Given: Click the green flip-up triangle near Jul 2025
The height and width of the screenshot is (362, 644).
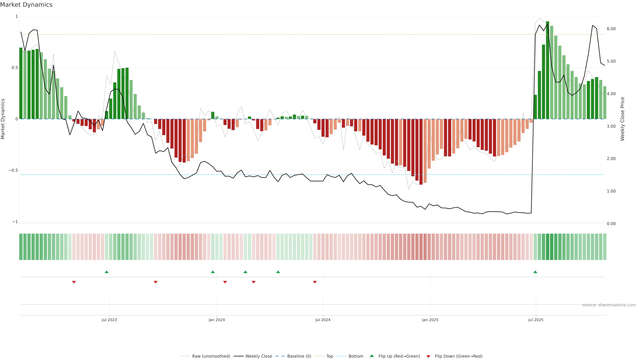Looking at the screenshot, I should click(x=535, y=272).
